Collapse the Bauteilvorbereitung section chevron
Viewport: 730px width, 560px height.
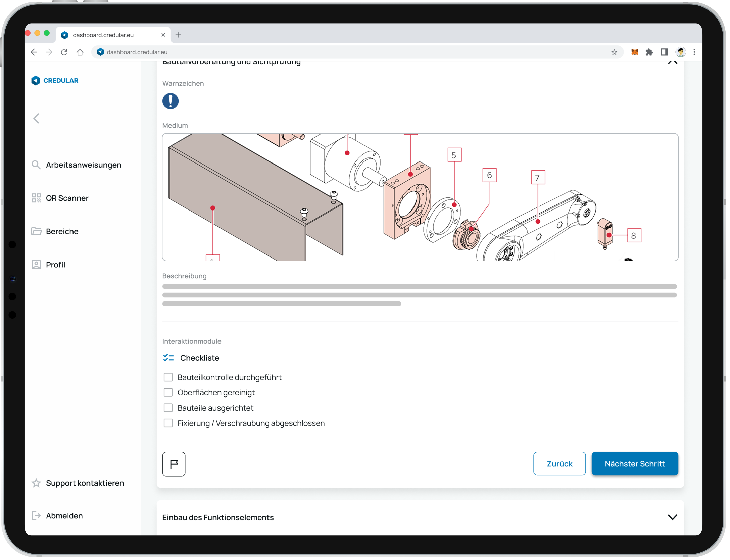click(x=672, y=62)
